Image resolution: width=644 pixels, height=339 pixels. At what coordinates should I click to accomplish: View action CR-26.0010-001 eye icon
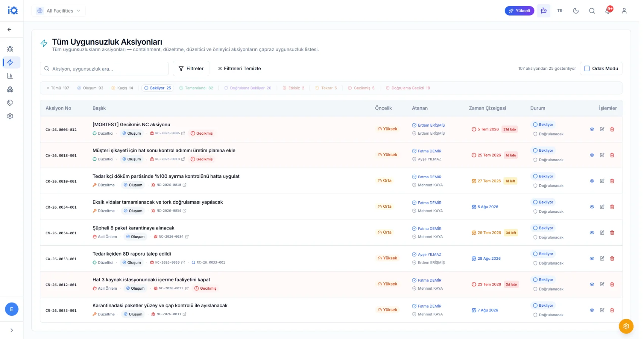pyautogui.click(x=592, y=181)
